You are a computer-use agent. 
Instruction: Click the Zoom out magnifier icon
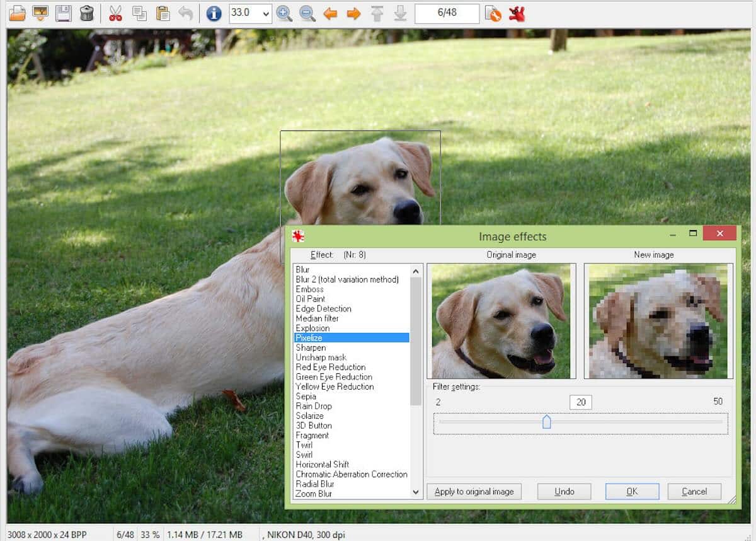tap(307, 13)
